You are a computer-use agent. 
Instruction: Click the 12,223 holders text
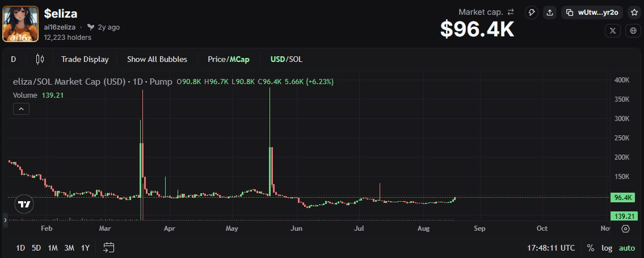[x=68, y=38]
